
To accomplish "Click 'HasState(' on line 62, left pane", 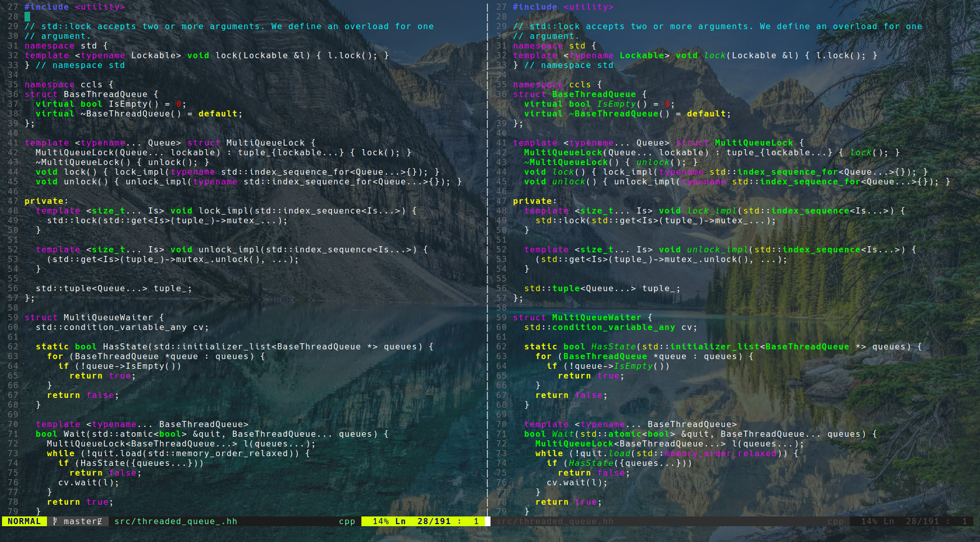I will click(x=128, y=346).
